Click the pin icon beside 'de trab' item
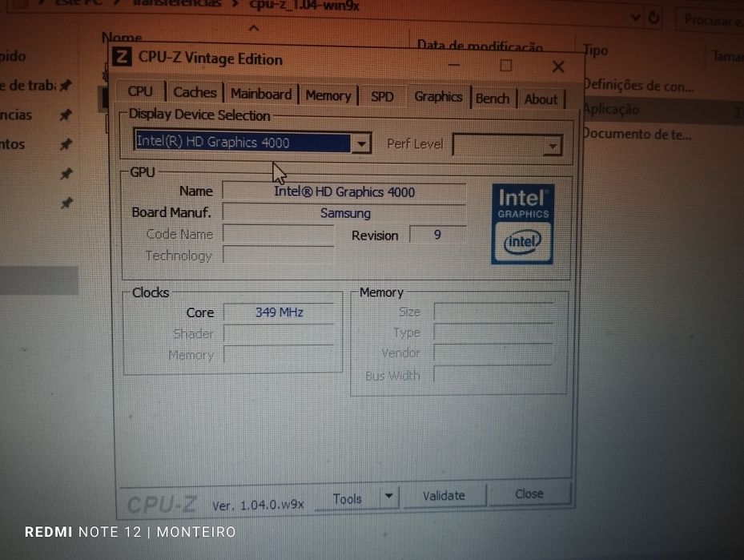 [66, 86]
